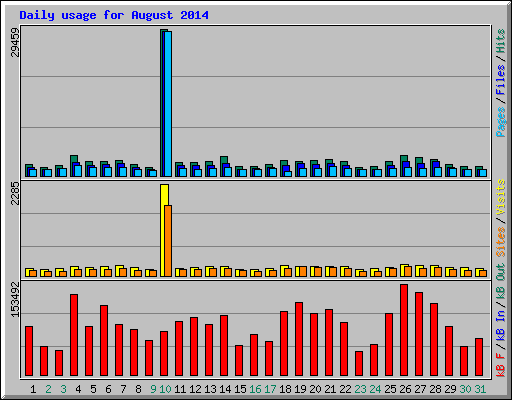Click day 24 on the x-axis
Screen dimensions: 512x400
pos(375,389)
